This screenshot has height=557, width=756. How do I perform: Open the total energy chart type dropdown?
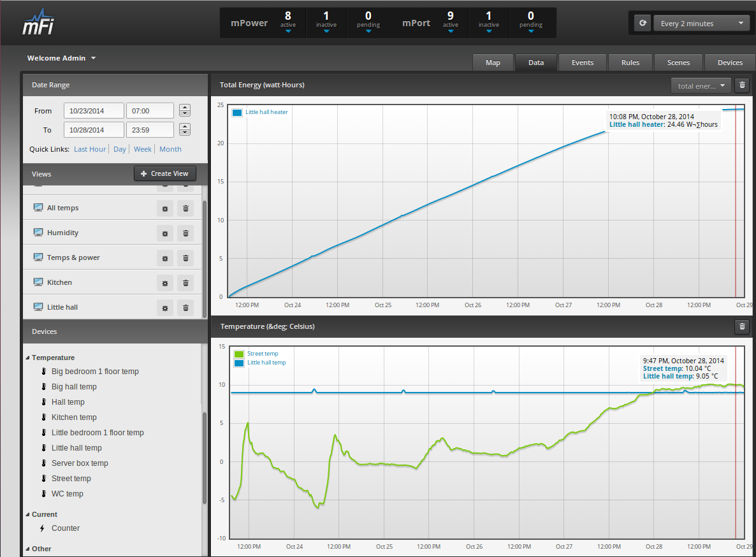[x=701, y=86]
